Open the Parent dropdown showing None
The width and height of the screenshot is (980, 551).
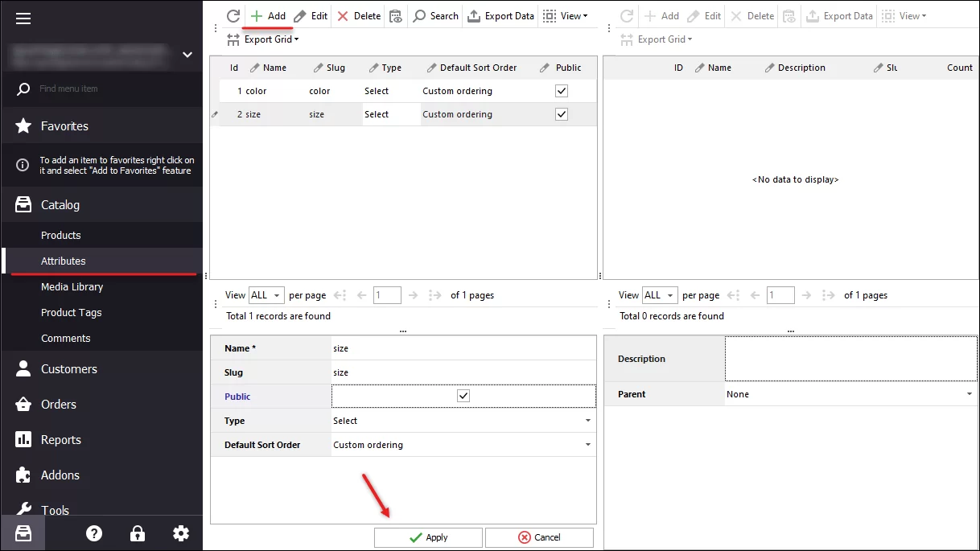tap(970, 393)
